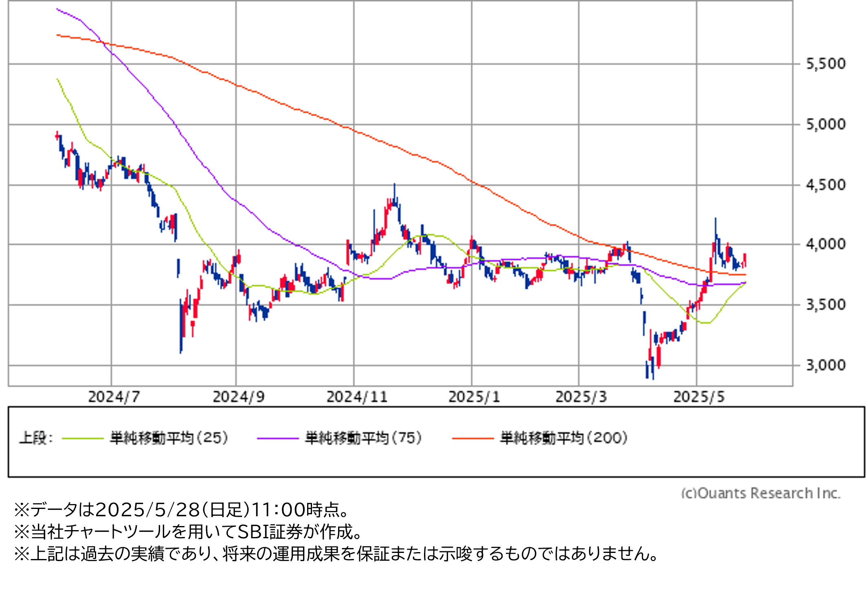Click the 2025/1 date label
This screenshot has width=868, height=603.
[474, 397]
